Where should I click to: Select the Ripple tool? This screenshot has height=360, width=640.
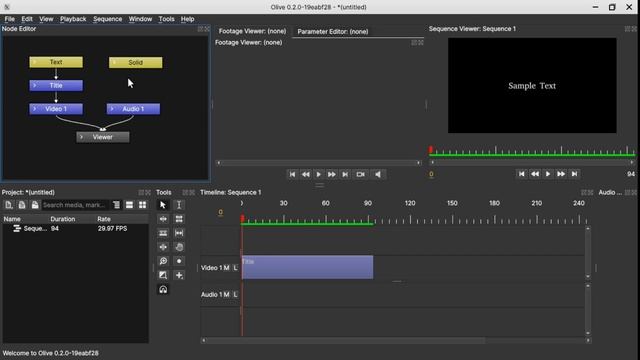tap(163, 219)
